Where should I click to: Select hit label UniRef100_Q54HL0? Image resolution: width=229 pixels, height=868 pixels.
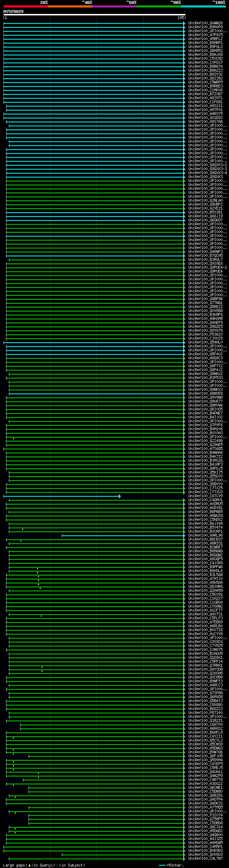(205, 342)
